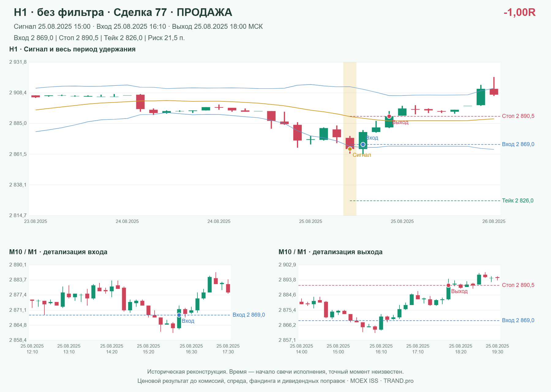Click the 19:30 time label on exit chart
The height and width of the screenshot is (392, 551).
[497, 352]
